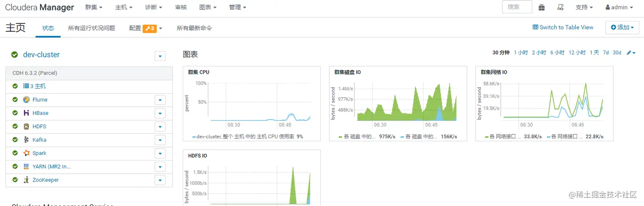The width and height of the screenshot is (644, 206).
Task: Click hosts row green health status icon
Action: [x=15, y=86]
